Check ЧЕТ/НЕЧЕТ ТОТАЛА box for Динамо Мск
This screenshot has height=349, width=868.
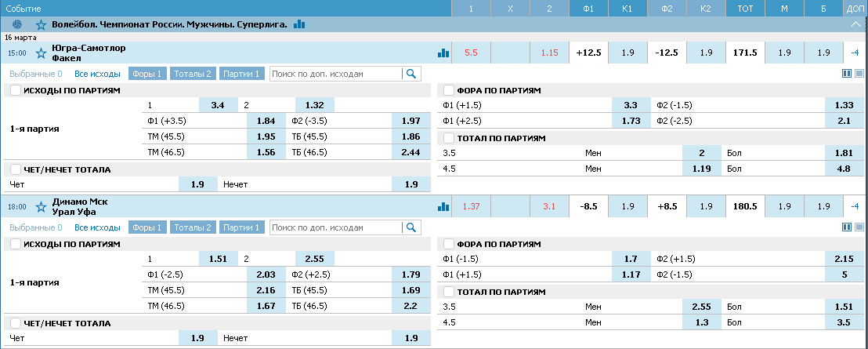[16, 324]
